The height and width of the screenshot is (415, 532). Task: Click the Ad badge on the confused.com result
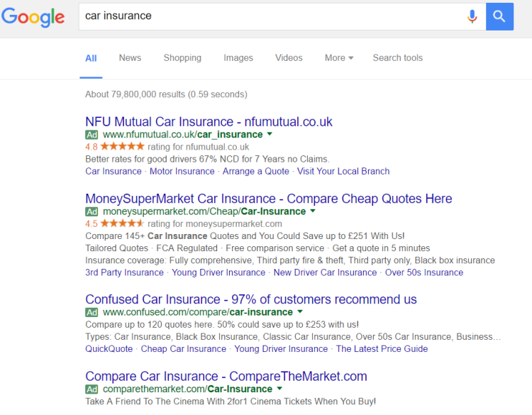pos(92,313)
